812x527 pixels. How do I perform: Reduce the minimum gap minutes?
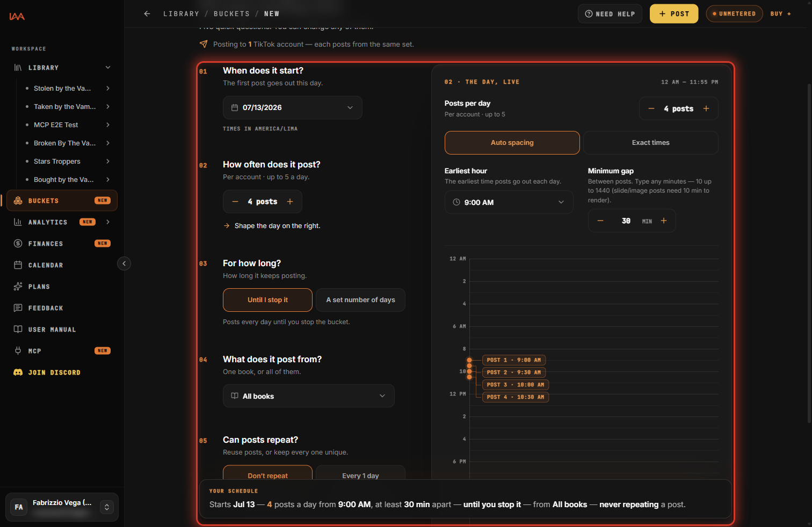(x=600, y=221)
